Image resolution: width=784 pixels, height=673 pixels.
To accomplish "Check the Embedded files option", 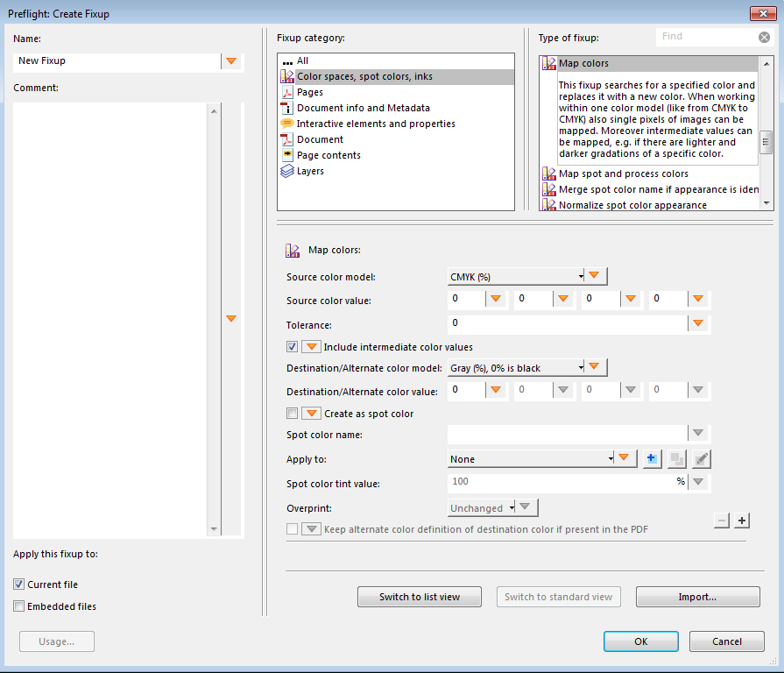I will point(19,606).
